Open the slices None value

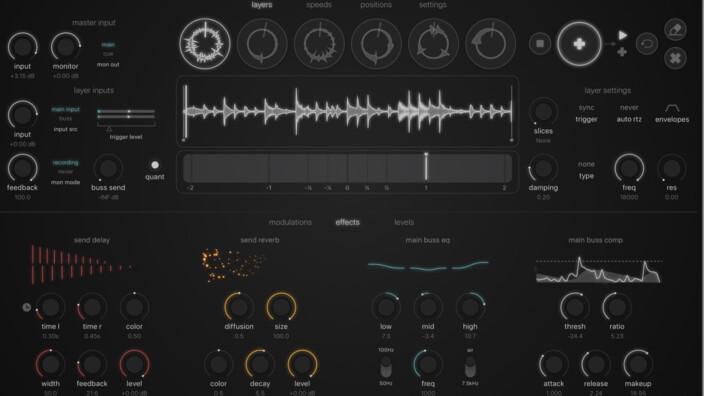tap(543, 141)
